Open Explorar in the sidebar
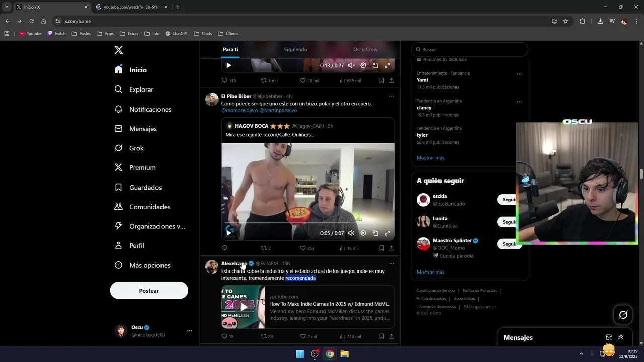The image size is (644, 362). (x=134, y=89)
